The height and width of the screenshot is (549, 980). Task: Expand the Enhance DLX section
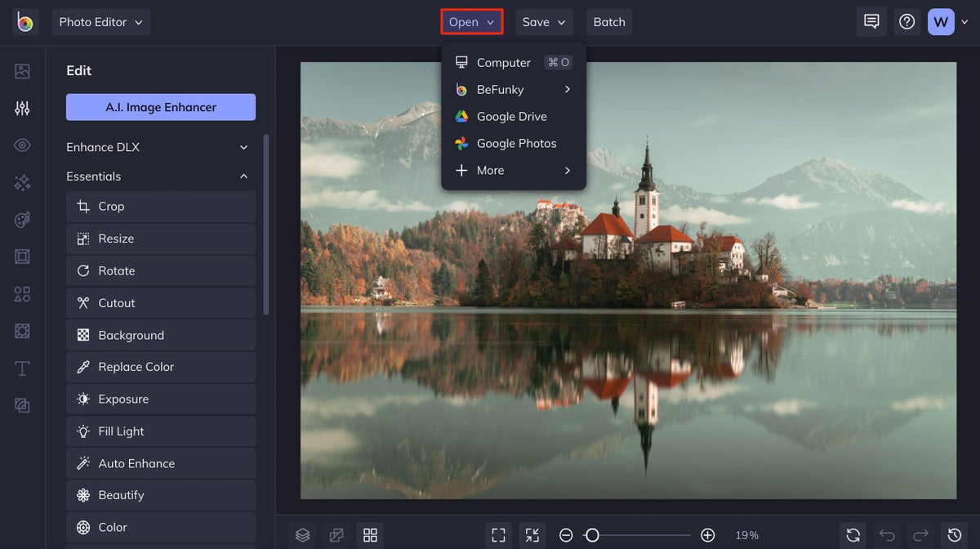pos(158,147)
